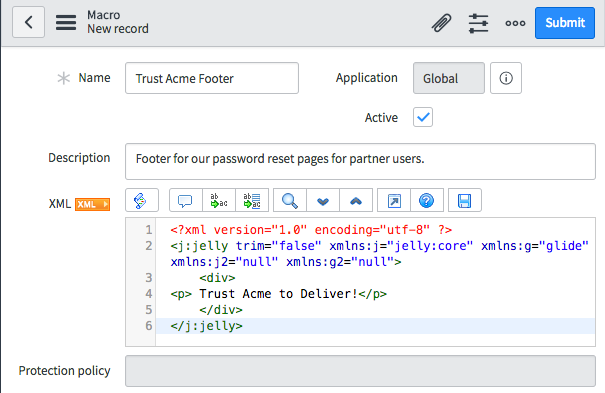Click the Description text field
Viewport: 605px width, 393px height.
point(360,161)
